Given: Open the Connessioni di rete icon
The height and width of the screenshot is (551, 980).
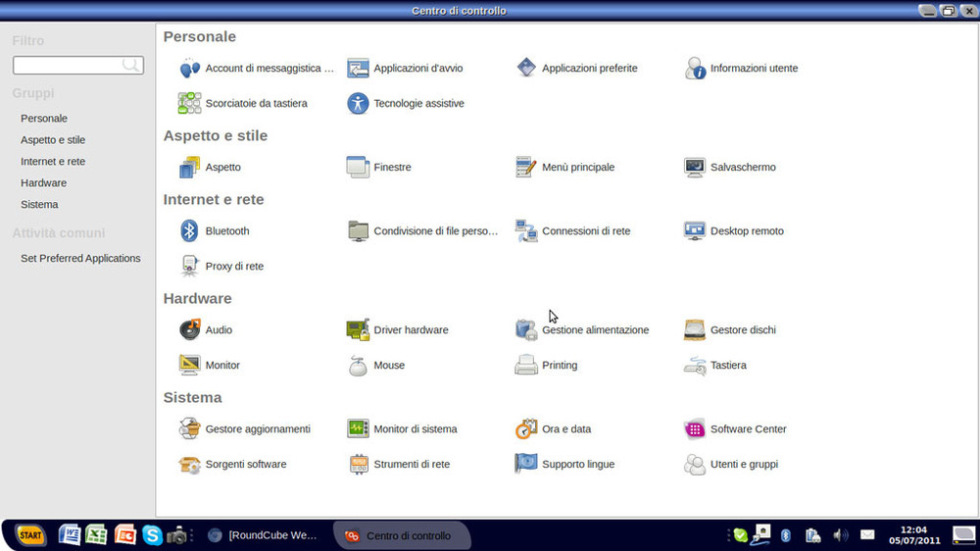Looking at the screenshot, I should pos(525,230).
